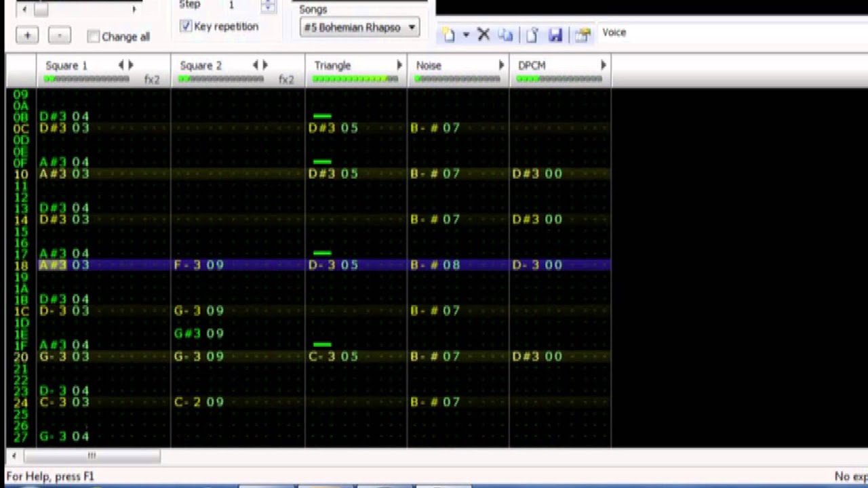Image resolution: width=868 pixels, height=488 pixels.
Task: Click row number 24 in the row column
Action: pos(20,402)
